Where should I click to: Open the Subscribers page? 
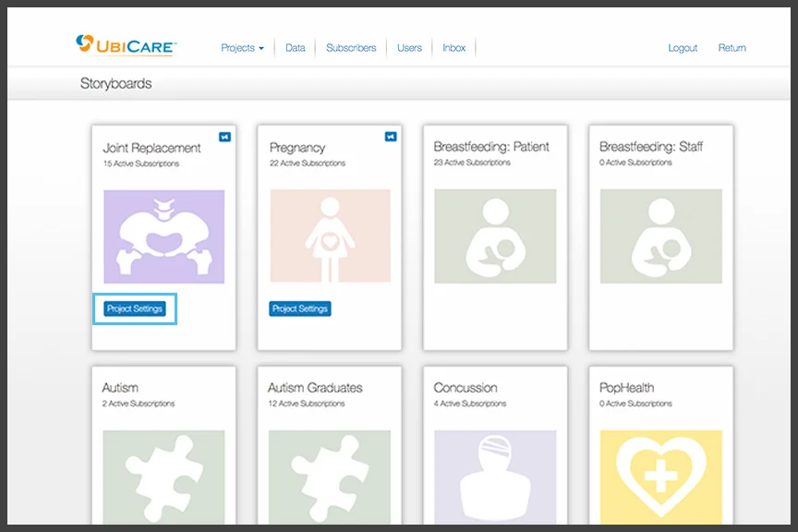point(351,48)
